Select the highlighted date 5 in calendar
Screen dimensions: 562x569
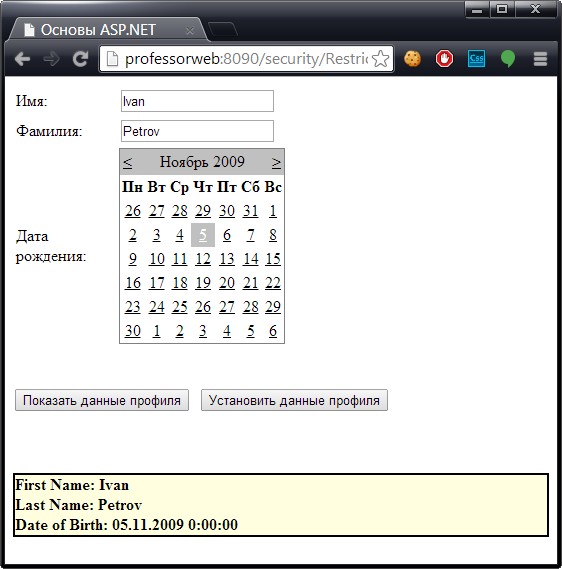(203, 235)
